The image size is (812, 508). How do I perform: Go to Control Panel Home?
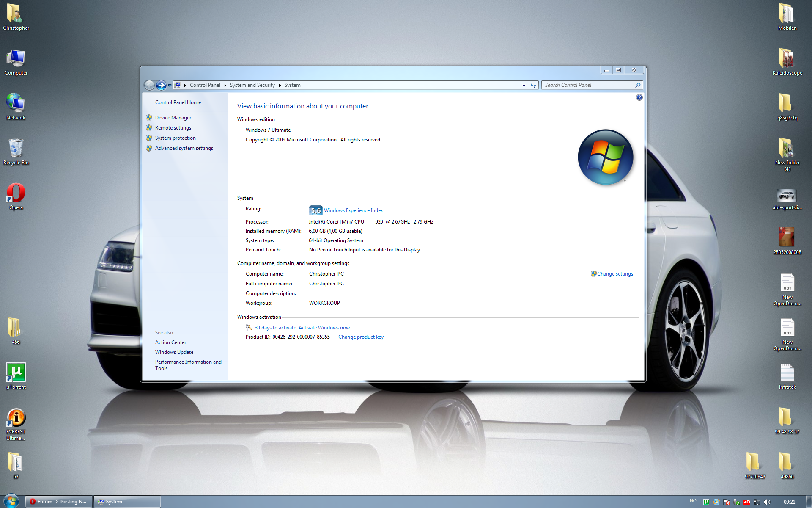[178, 102]
